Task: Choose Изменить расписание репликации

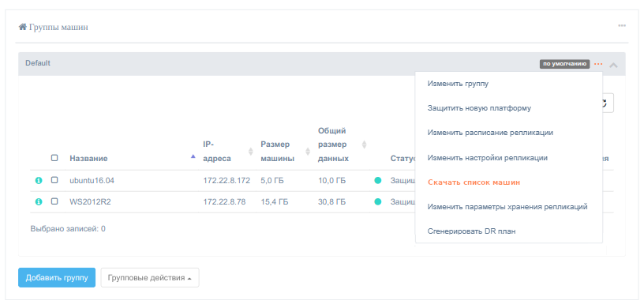Action: pyautogui.click(x=490, y=133)
